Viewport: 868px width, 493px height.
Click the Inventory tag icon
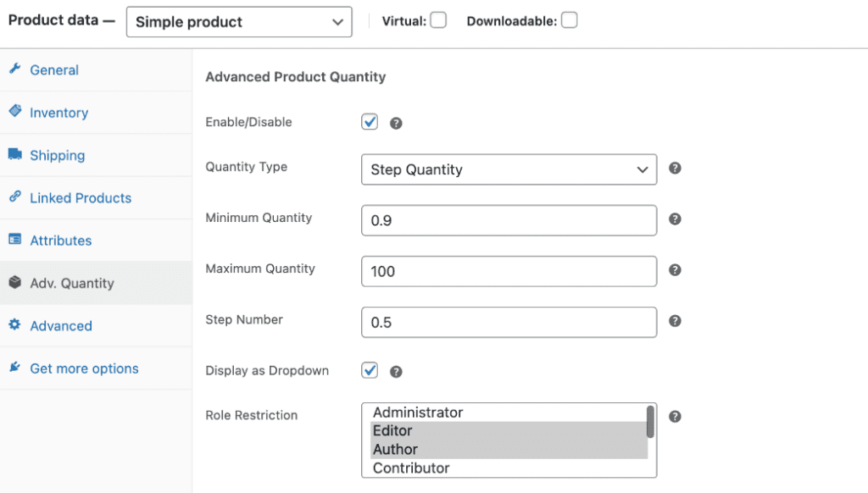pyautogui.click(x=14, y=112)
